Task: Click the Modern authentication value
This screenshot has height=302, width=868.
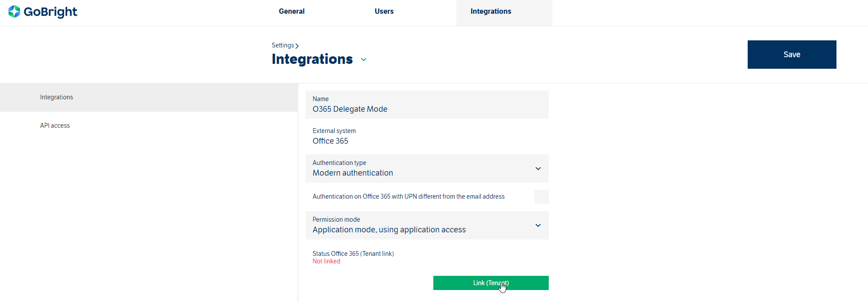Action: tap(353, 173)
